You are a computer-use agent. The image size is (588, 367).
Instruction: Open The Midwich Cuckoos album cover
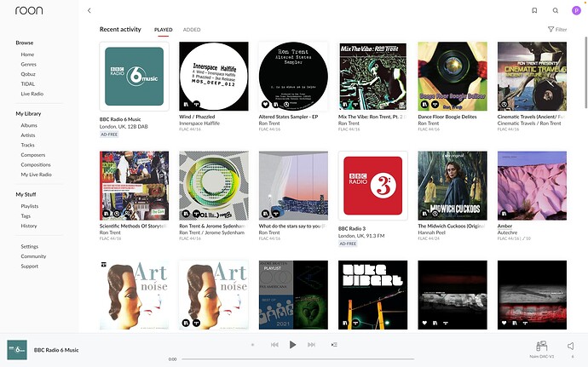453,186
